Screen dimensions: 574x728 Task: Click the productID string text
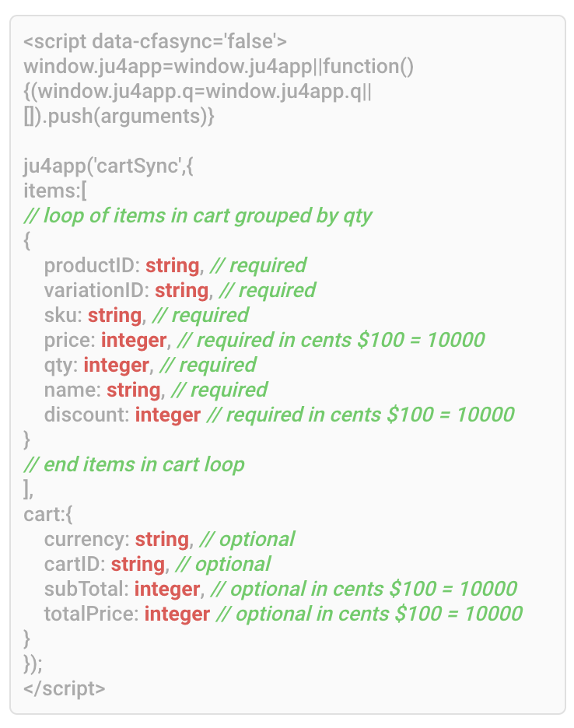(172, 265)
